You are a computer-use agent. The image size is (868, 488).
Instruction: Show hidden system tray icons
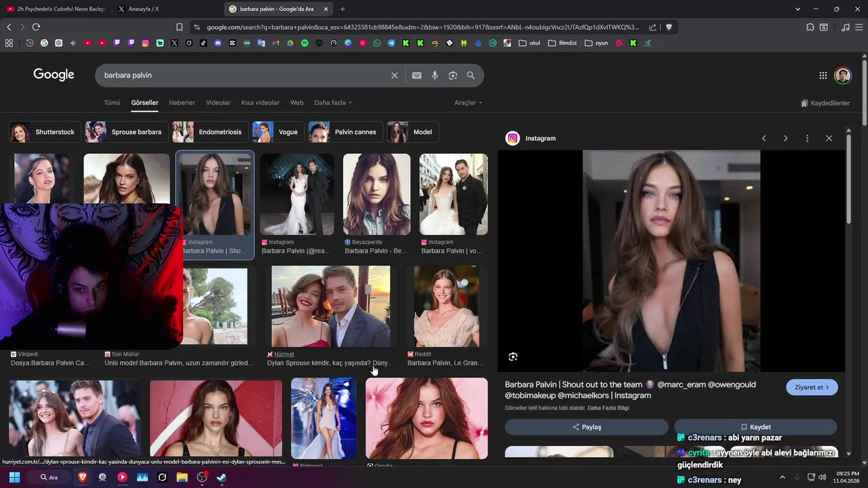[782, 477]
